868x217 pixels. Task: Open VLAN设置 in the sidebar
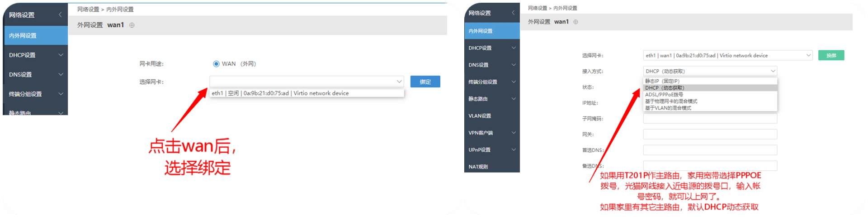480,116
